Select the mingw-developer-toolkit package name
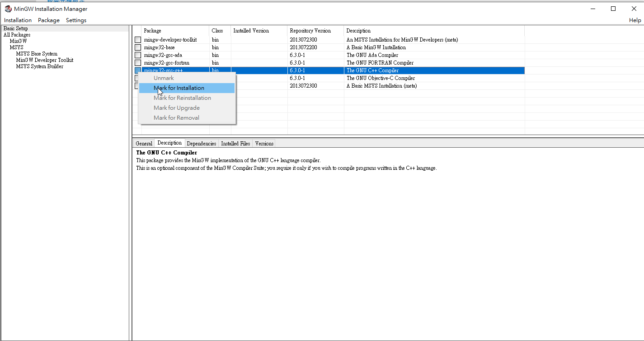This screenshot has height=341, width=644. coord(170,40)
